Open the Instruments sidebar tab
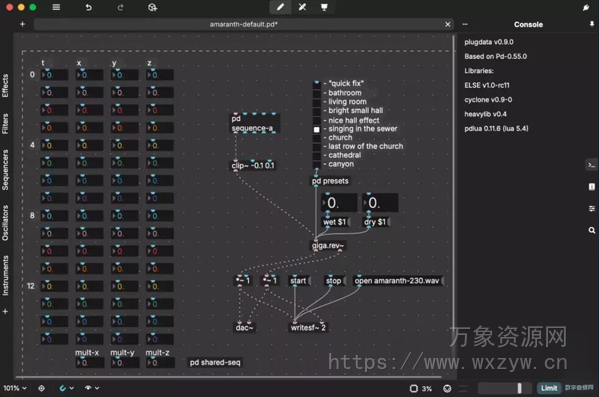This screenshot has height=397, width=599. pyautogui.click(x=5, y=275)
